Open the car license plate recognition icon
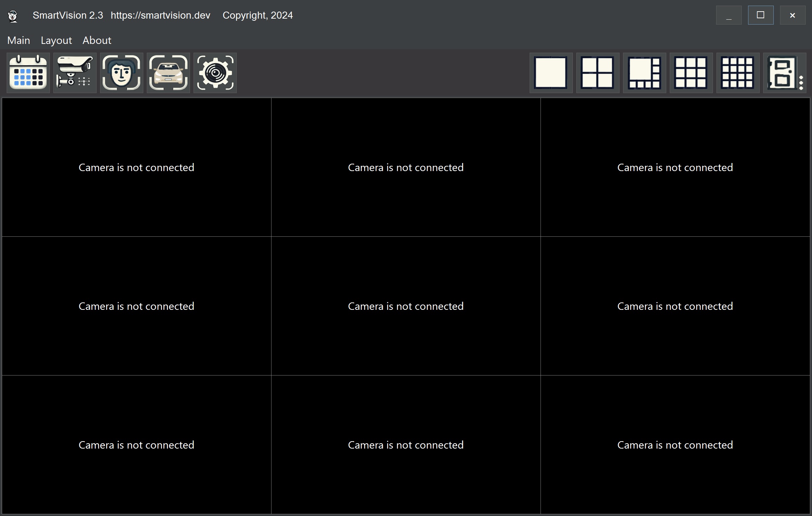Screen dimensions: 812x516 pos(168,73)
